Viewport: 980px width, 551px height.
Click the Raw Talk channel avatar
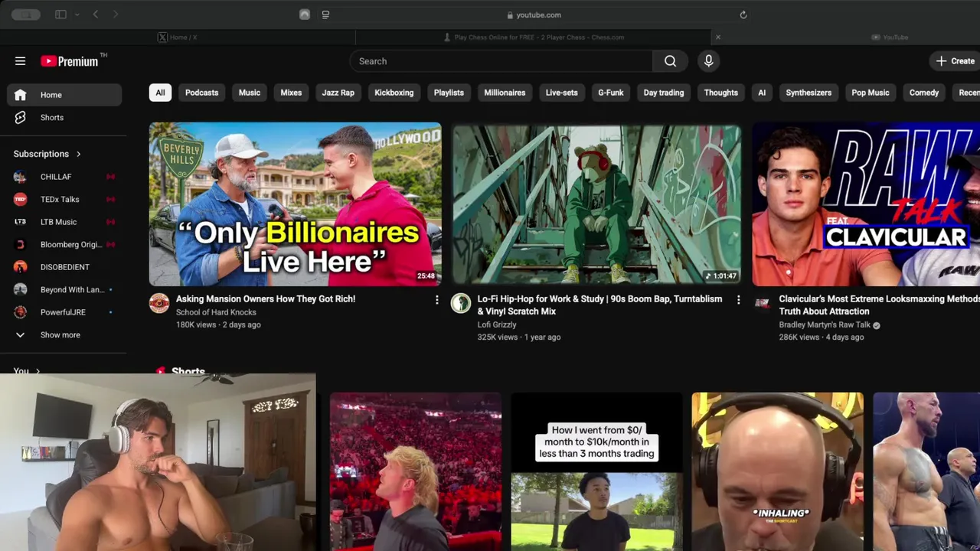pos(762,303)
